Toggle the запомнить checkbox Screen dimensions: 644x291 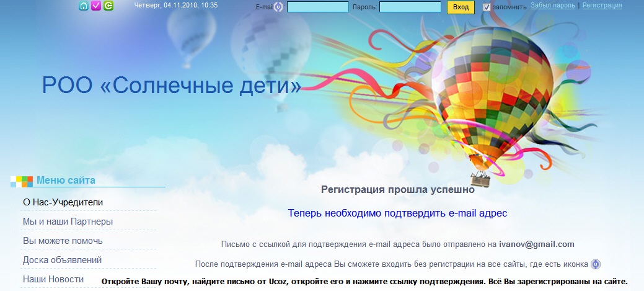[487, 7]
